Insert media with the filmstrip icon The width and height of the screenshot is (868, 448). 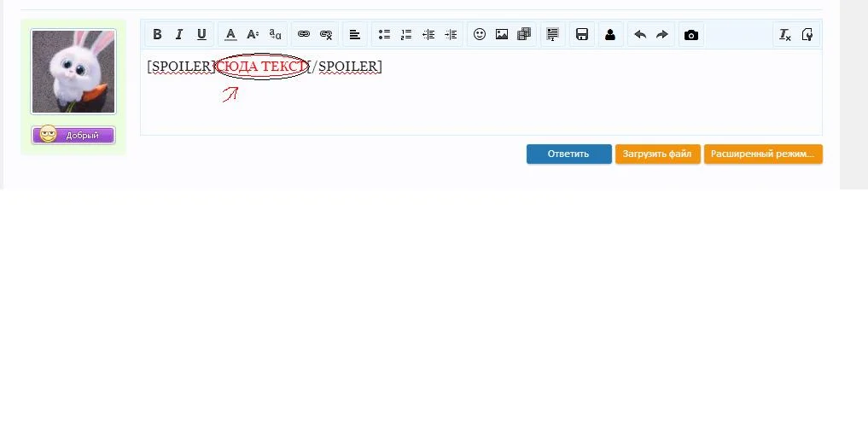[524, 34]
